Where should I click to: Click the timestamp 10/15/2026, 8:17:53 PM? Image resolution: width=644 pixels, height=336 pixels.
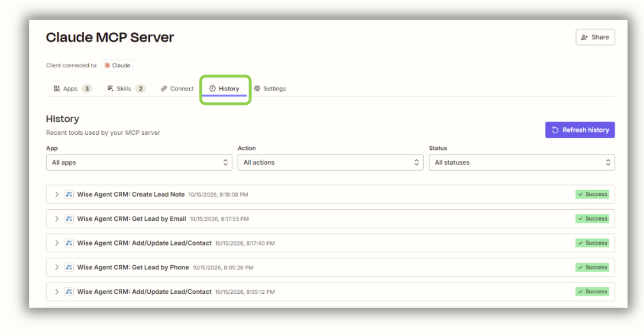pyautogui.click(x=219, y=219)
